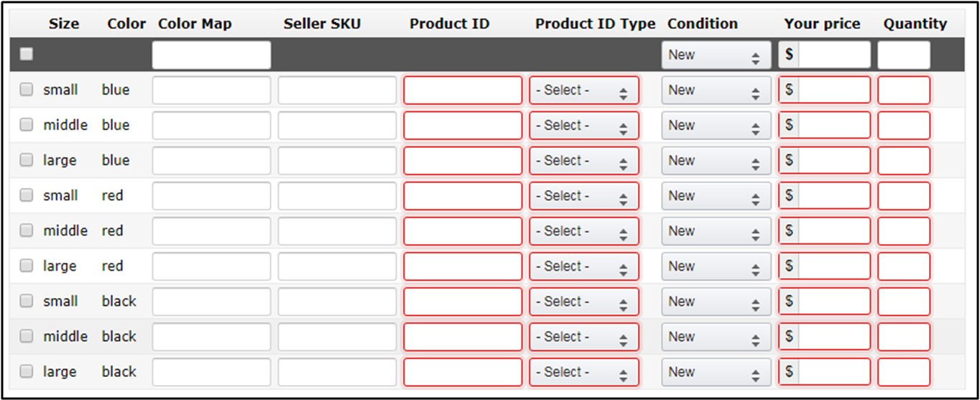Open Condition dropdown in the header row

coord(716,55)
